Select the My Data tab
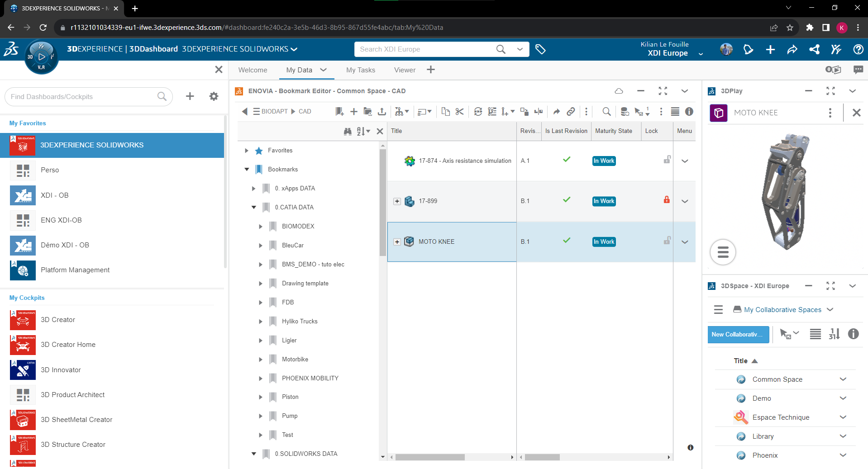This screenshot has width=868, height=469. pyautogui.click(x=299, y=70)
